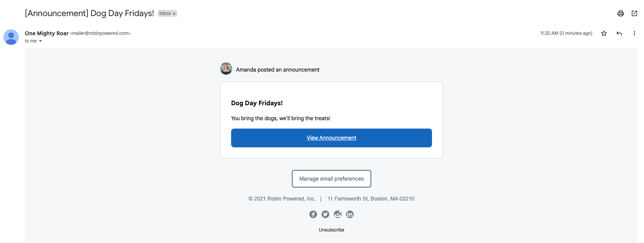Star this message from One Mighty Roar

click(604, 33)
